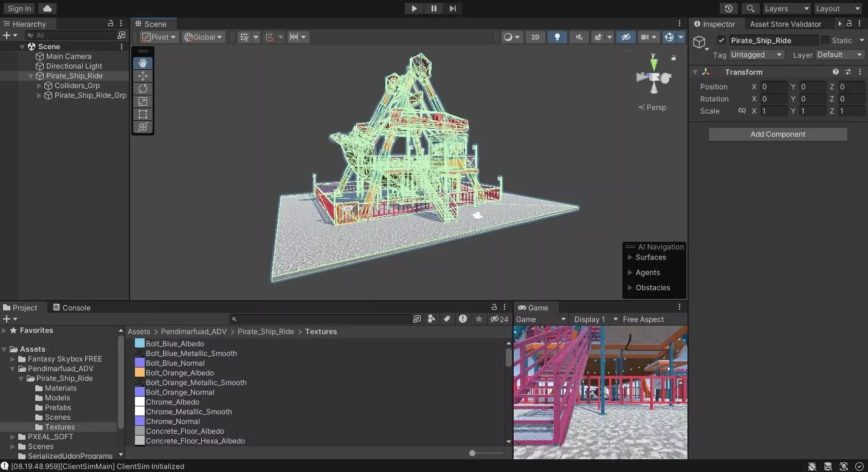868x472 pixels.
Task: Open the Display 1 dropdown in Game view
Action: point(596,320)
